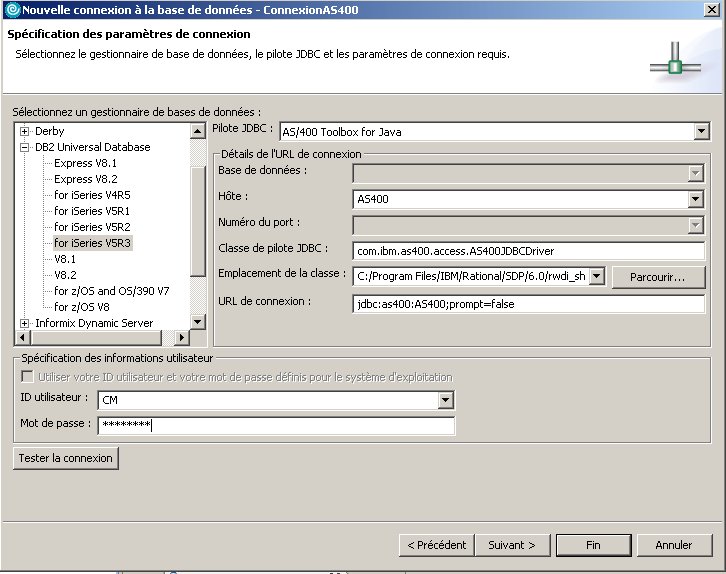Click the Précédent button

436,545
